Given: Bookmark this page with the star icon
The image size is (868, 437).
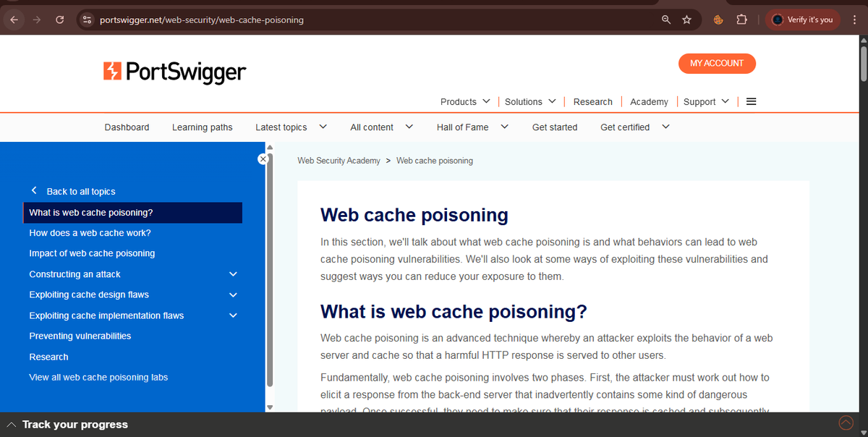Looking at the screenshot, I should point(687,20).
